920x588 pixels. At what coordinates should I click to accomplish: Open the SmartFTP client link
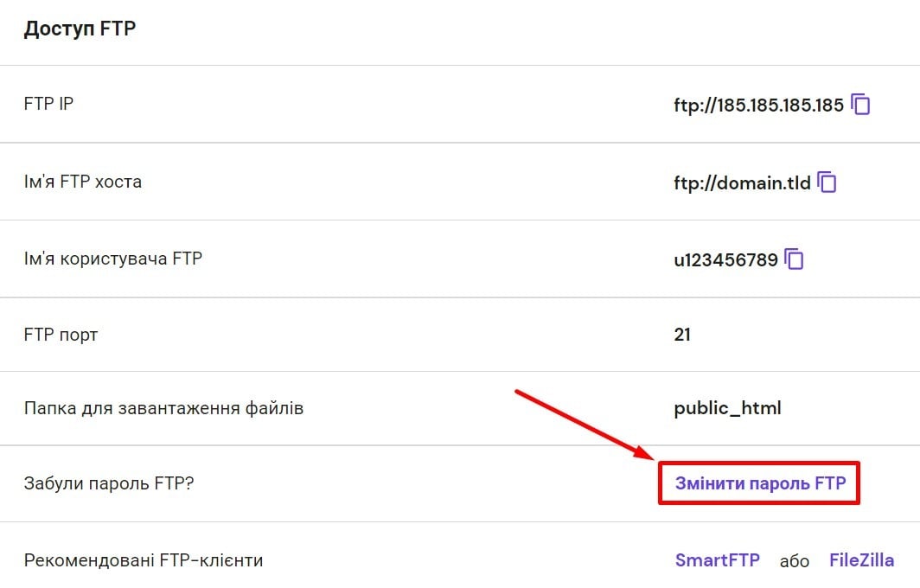pos(717,560)
